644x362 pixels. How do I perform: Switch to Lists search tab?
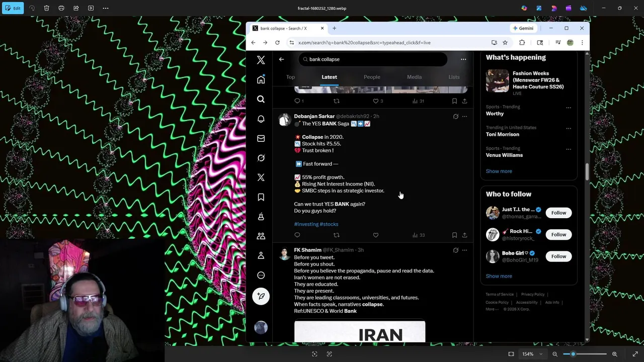coord(454,77)
